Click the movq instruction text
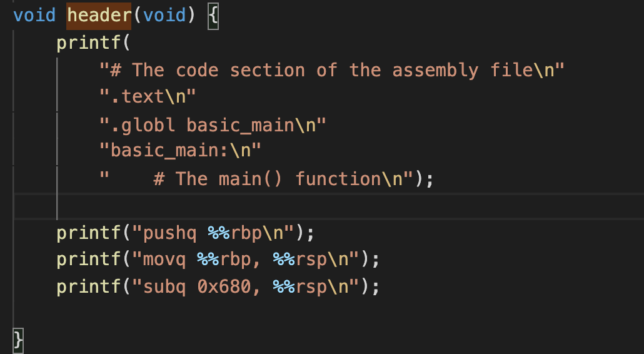644x354 pixels. [x=164, y=260]
